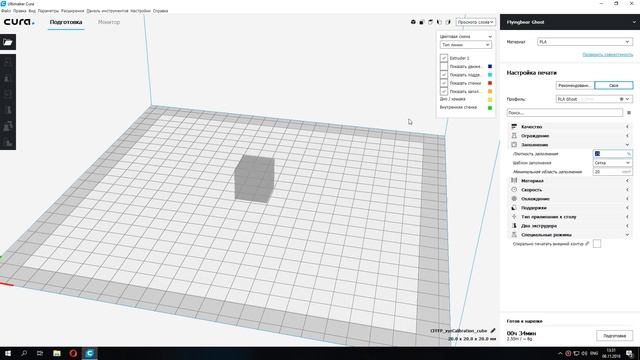Open the Справка menu
640x360 pixels.
point(160,11)
